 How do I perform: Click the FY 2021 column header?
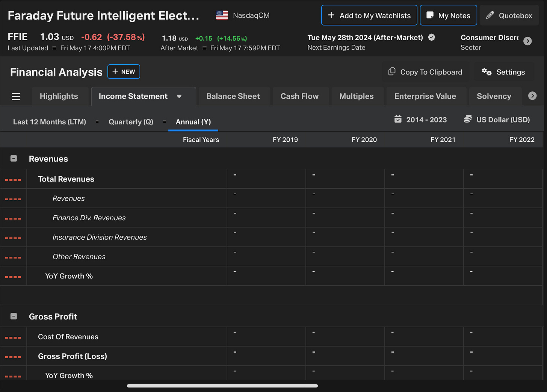coord(443,140)
